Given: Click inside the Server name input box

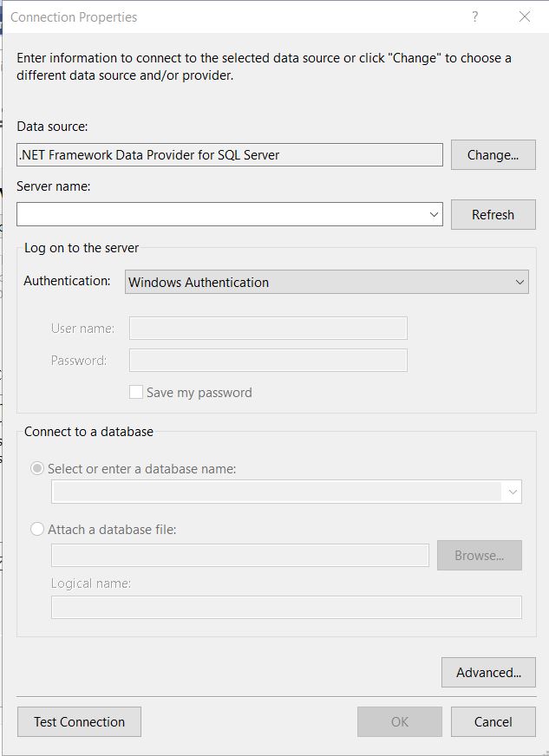Looking at the screenshot, I should coord(221,214).
